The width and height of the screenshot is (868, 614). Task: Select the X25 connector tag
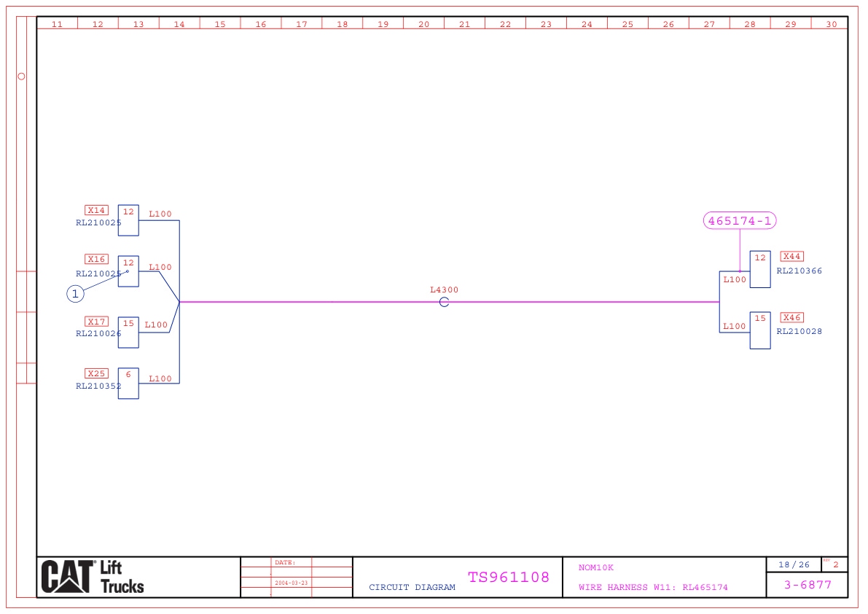coord(96,374)
